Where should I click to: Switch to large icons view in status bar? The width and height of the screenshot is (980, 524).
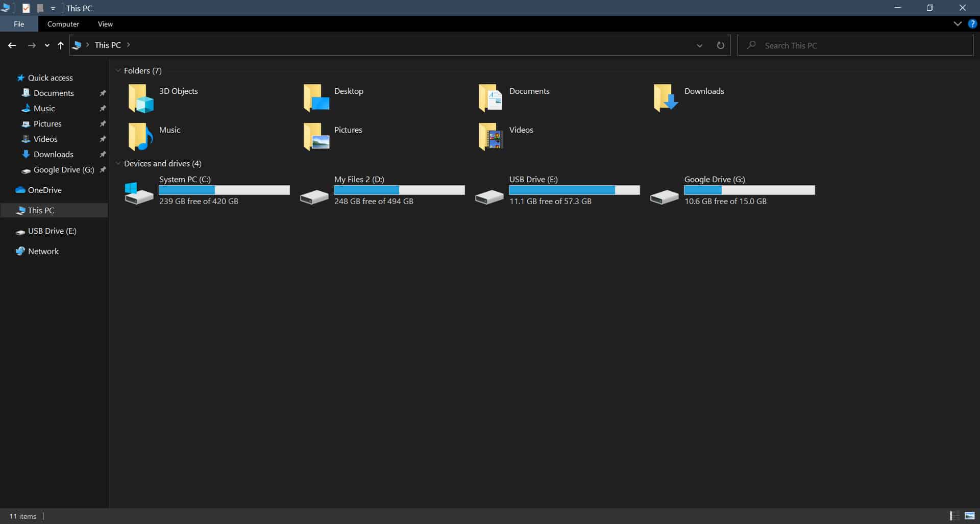click(x=970, y=516)
